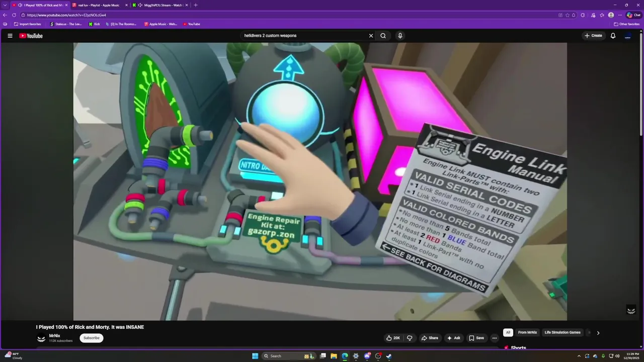This screenshot has width=644, height=362.
Task: Open browser Settings and more menu
Action: click(x=620, y=15)
